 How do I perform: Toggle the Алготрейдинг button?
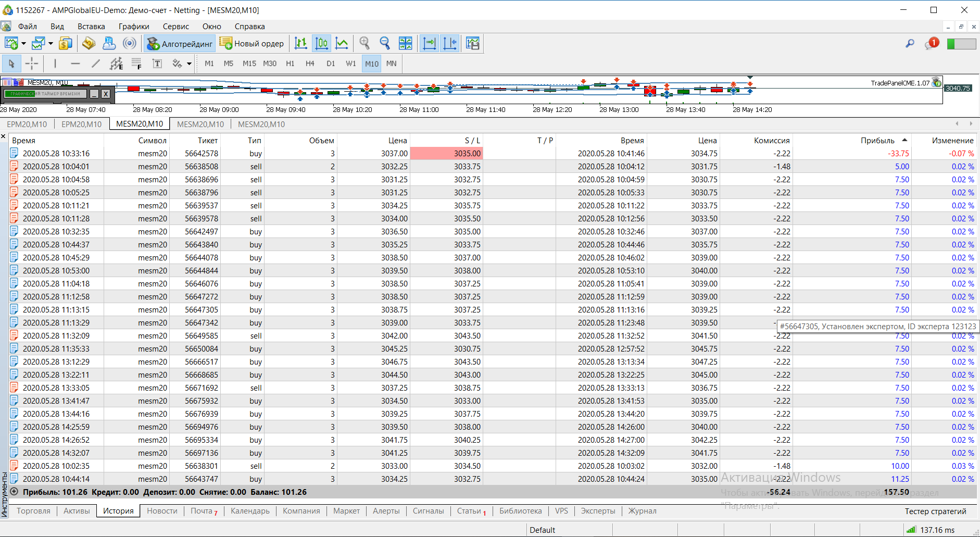180,44
